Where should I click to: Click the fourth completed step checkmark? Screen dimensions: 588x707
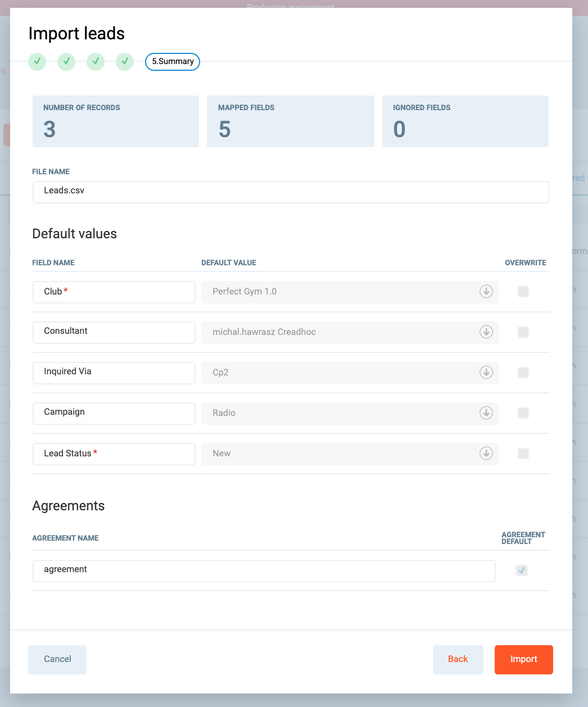[125, 61]
